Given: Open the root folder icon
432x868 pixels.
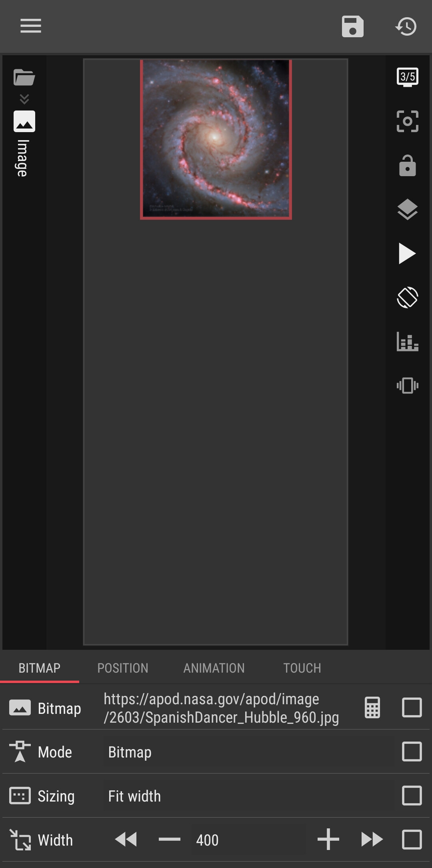Looking at the screenshot, I should pyautogui.click(x=24, y=77).
